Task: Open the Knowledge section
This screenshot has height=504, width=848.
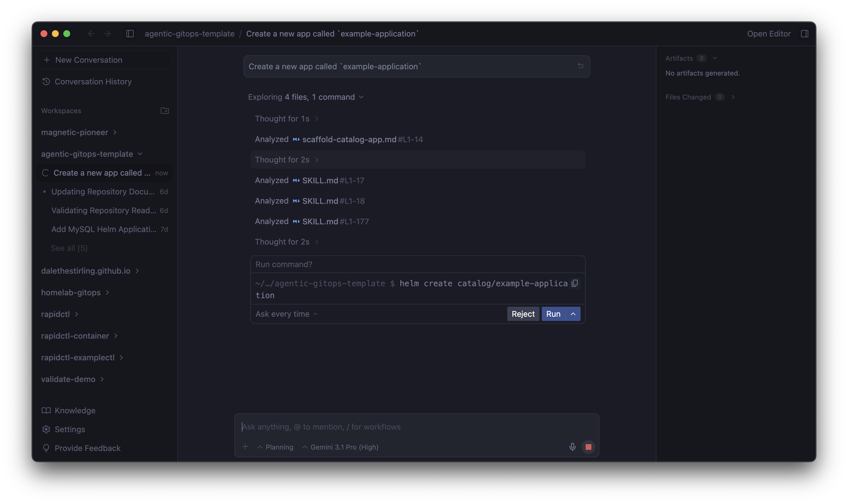Action: coord(75,410)
